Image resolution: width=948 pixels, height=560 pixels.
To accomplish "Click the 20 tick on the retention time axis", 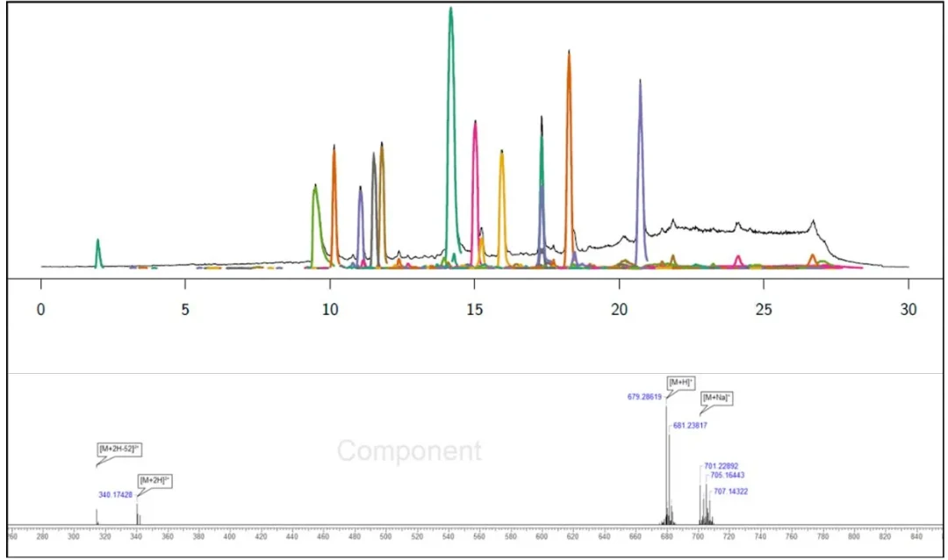I will 619,309.
